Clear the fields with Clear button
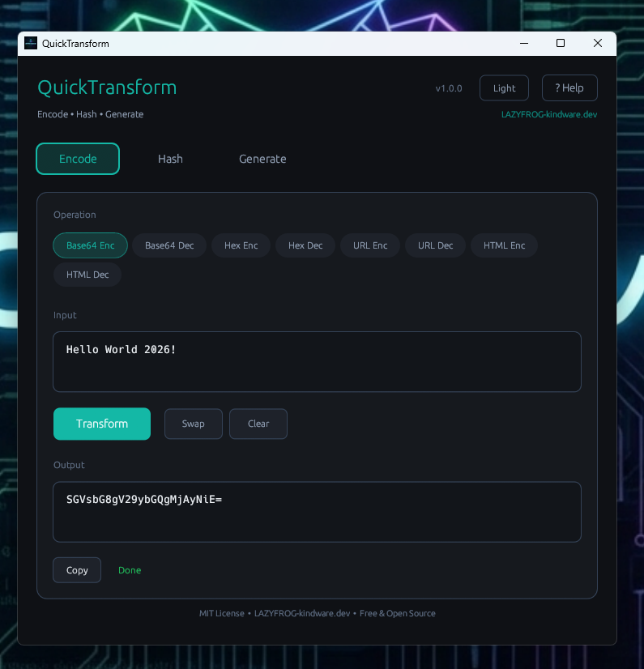The image size is (644, 669). pos(258,424)
